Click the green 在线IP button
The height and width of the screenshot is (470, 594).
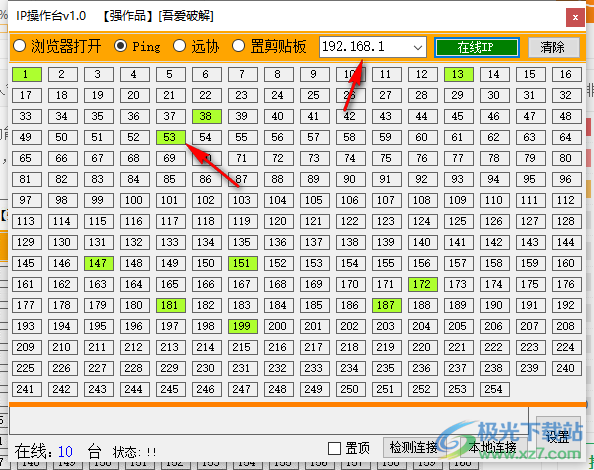pyautogui.click(x=477, y=47)
